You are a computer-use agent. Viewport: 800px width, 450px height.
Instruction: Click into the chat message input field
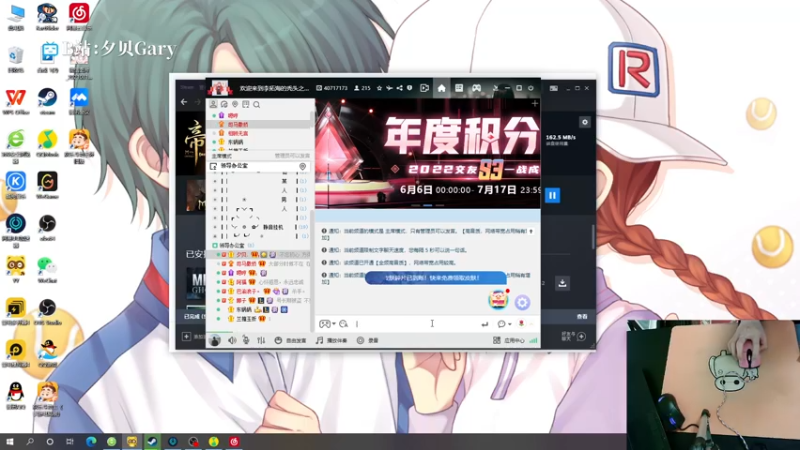416,324
